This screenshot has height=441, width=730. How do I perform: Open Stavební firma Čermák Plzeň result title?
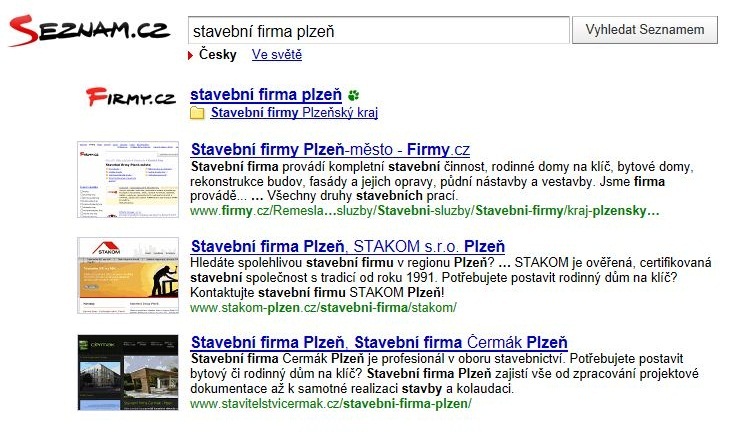[379, 342]
